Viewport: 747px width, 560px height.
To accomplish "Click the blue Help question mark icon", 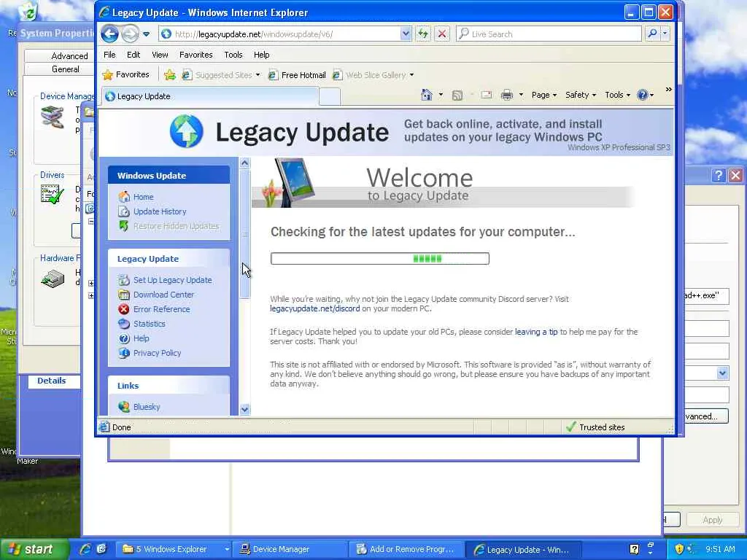I will [643, 95].
